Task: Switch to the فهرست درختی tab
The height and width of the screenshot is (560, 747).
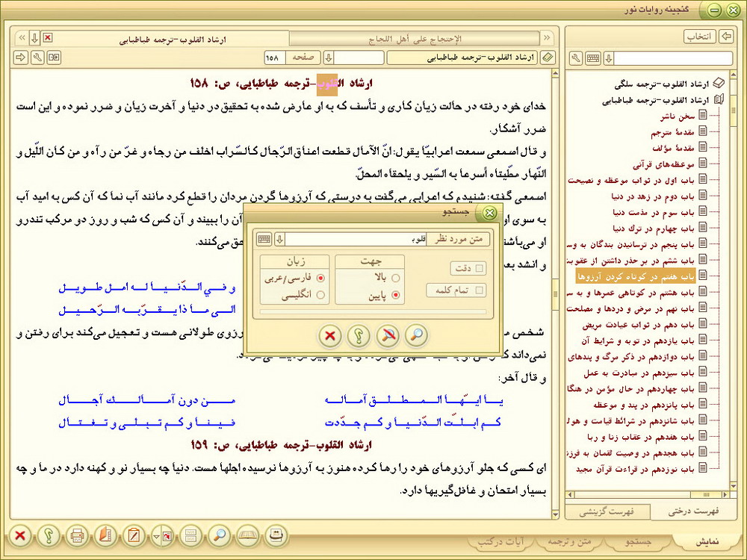Action: coord(693,511)
